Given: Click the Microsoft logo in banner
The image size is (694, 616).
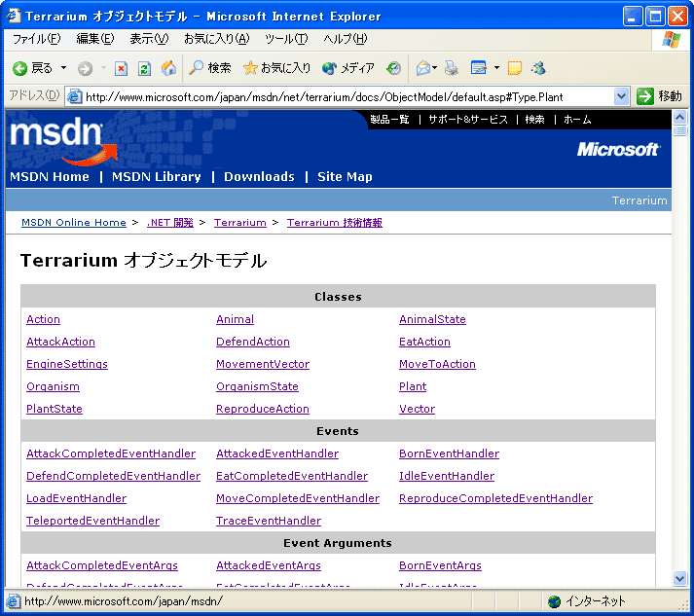Looking at the screenshot, I should click(618, 150).
